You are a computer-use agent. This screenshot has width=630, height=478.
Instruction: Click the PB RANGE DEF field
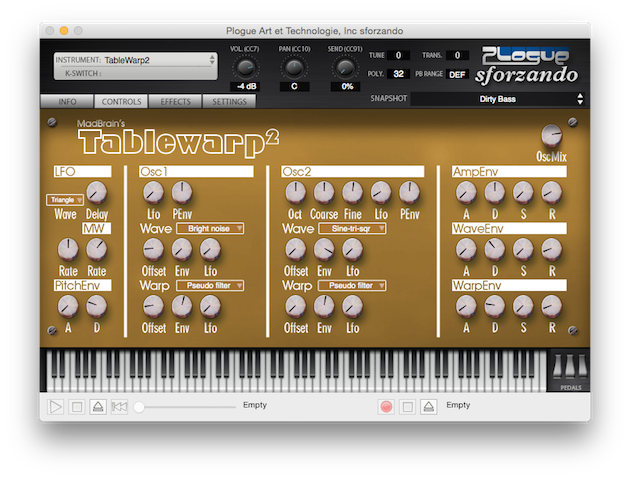tap(457, 74)
